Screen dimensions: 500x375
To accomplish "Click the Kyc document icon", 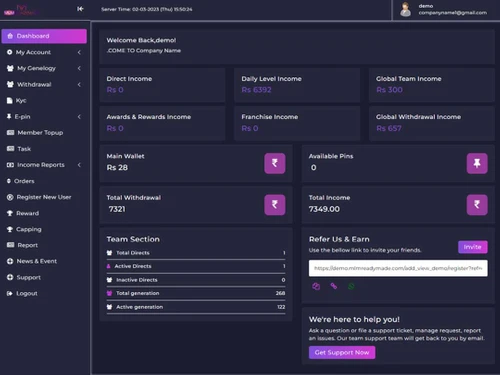I will (x=9, y=101).
